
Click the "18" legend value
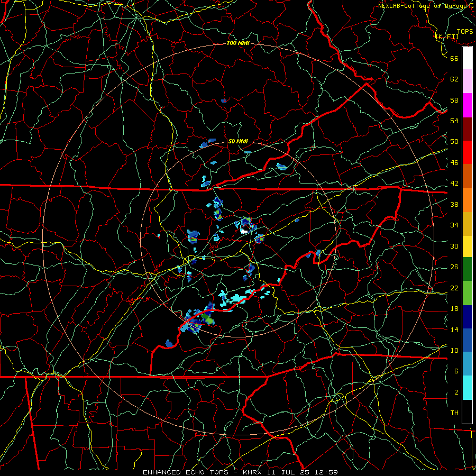point(454,309)
